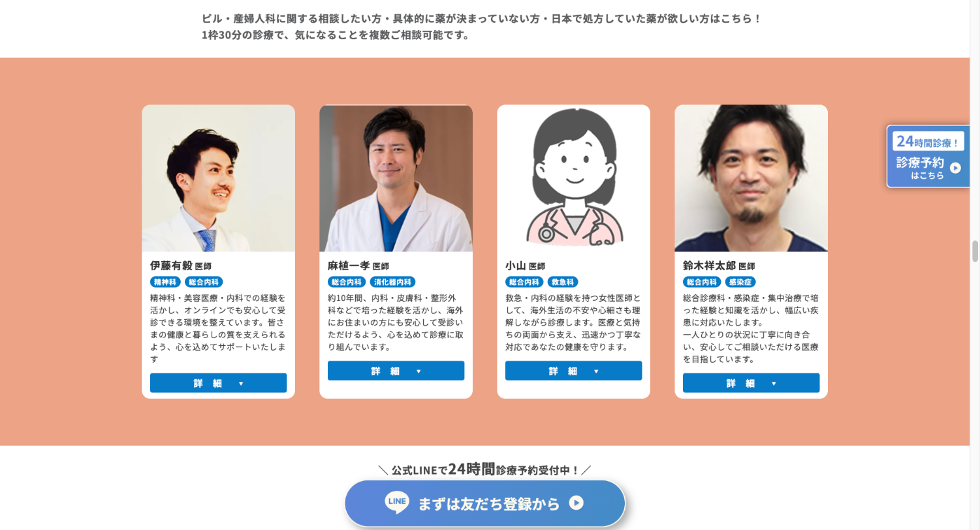This screenshot has width=980, height=530.
Task: Open the 24時間診療 診療予約 floating banner
Action: [928, 157]
